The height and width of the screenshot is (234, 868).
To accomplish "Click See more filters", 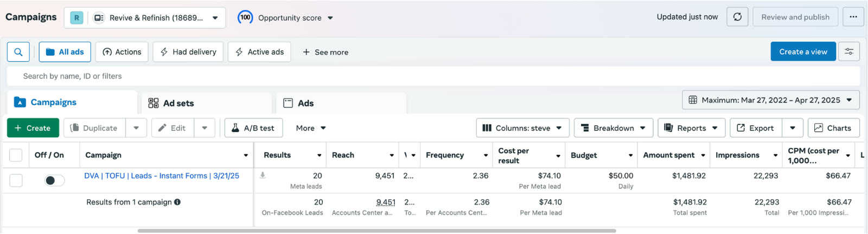I will point(325,52).
